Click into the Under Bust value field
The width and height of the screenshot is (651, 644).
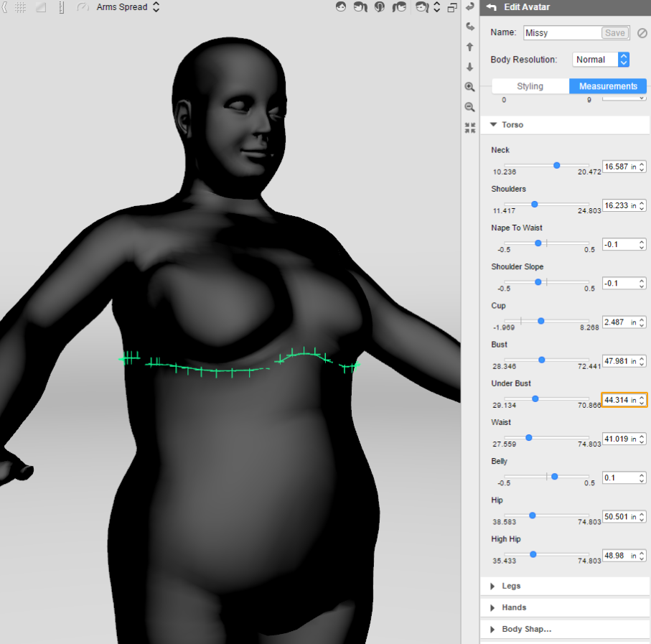click(x=616, y=400)
